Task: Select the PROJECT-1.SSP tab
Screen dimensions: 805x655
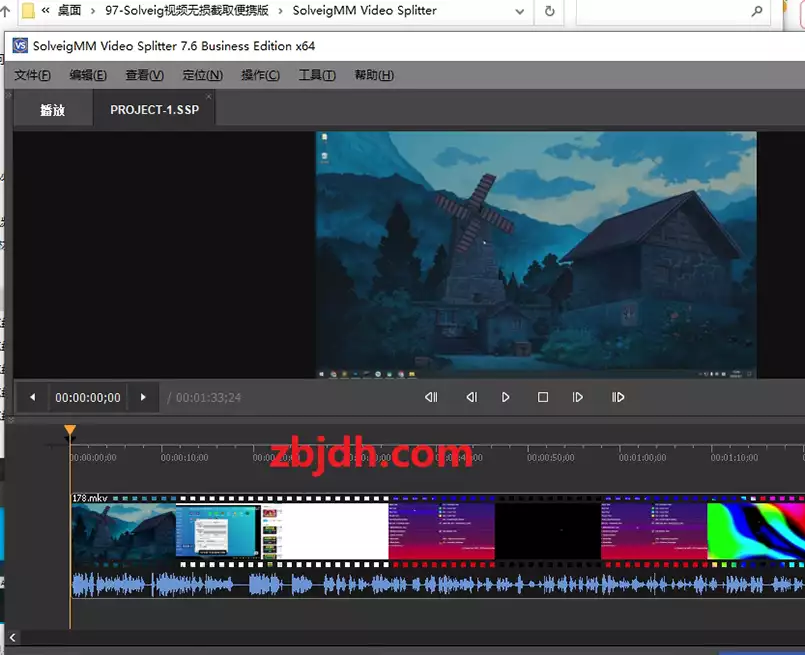Action: pyautogui.click(x=155, y=109)
